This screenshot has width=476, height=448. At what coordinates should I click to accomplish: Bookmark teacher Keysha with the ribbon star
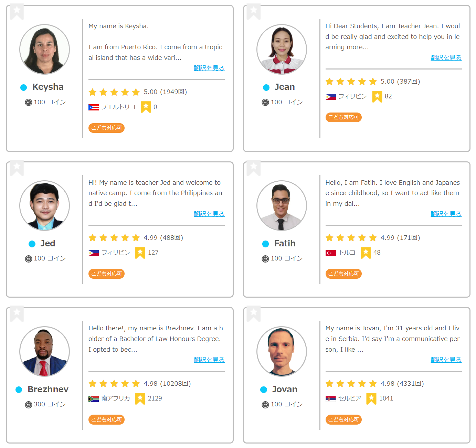click(x=17, y=11)
